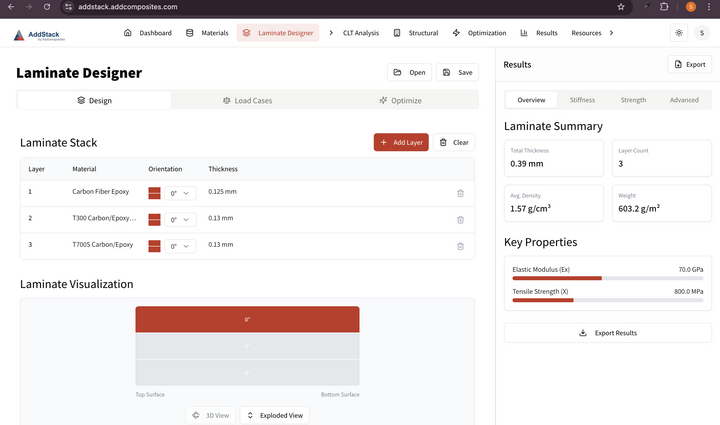Click the AddStack logo
720x425 pixels.
[39, 35]
